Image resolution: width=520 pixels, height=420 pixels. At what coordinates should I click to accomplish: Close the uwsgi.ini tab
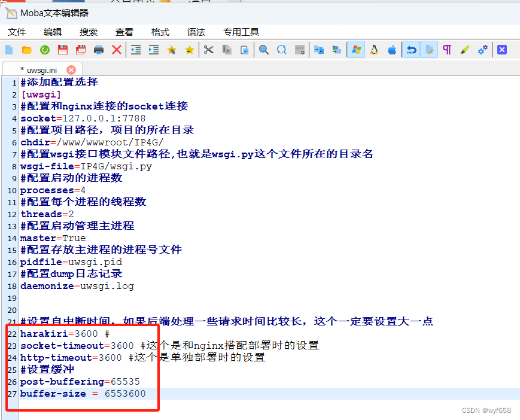[x=71, y=70]
